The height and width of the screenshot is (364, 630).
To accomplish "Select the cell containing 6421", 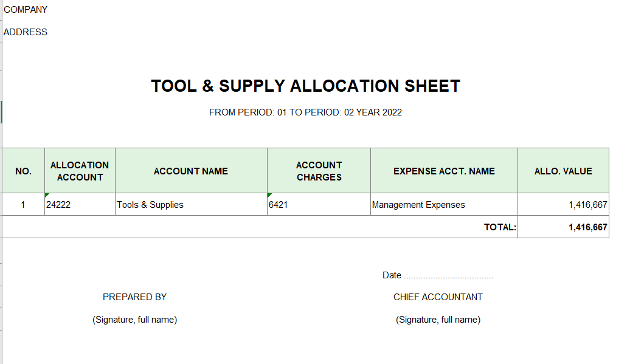I will pos(319,205).
